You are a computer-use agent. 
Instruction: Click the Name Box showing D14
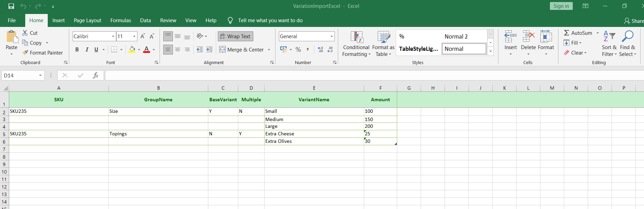point(23,75)
